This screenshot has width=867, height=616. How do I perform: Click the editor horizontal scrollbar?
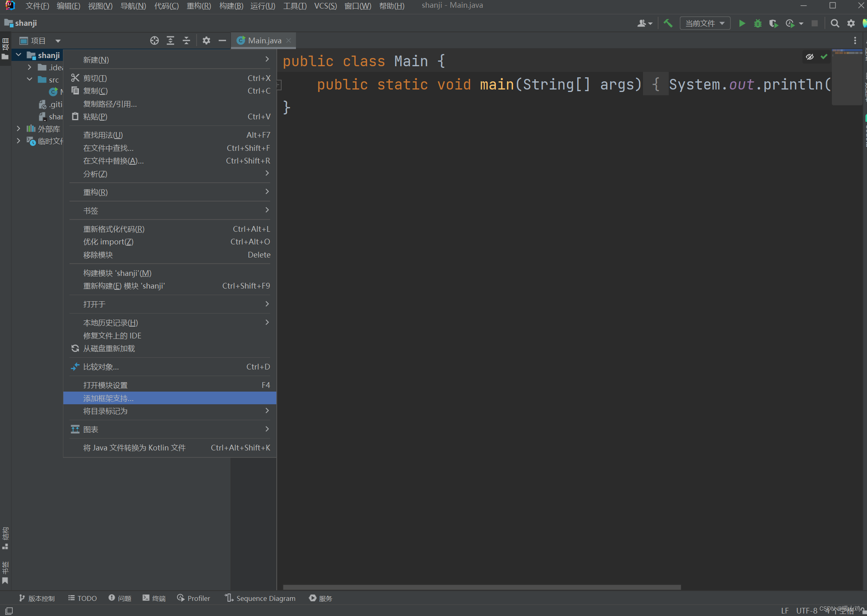coord(482,587)
